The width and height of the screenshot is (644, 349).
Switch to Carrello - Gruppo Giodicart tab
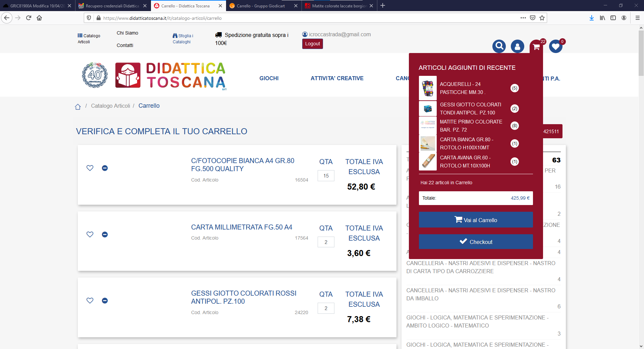[260, 6]
